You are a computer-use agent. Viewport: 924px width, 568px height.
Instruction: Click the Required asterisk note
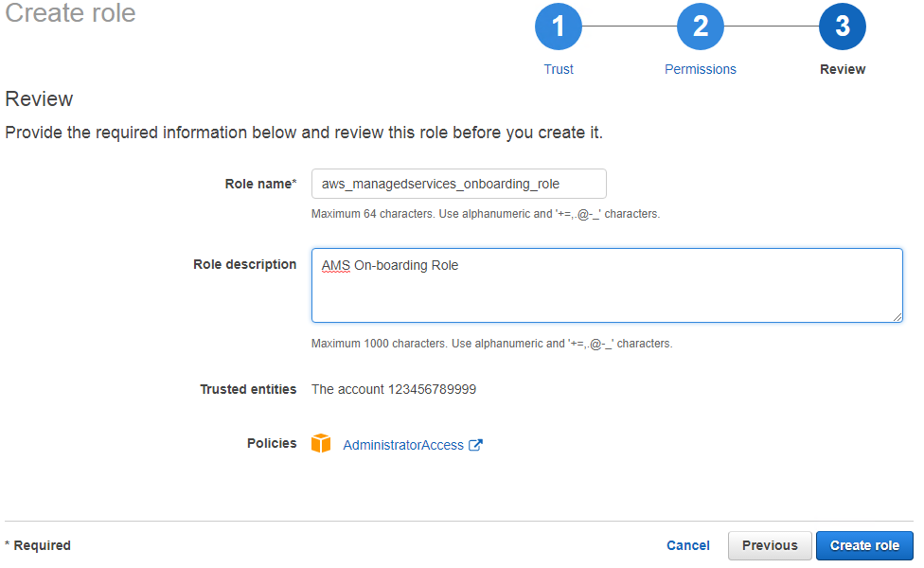(38, 545)
